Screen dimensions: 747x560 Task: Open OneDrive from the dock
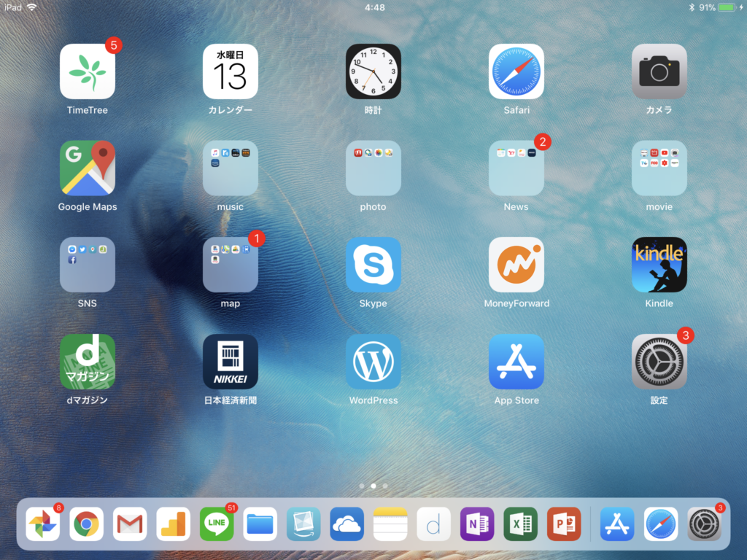(347, 524)
